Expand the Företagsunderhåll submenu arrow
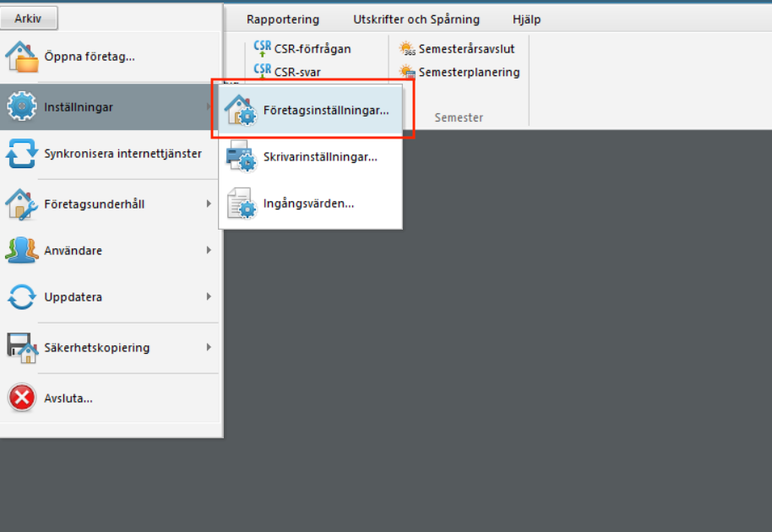The image size is (772, 532). pos(209,204)
